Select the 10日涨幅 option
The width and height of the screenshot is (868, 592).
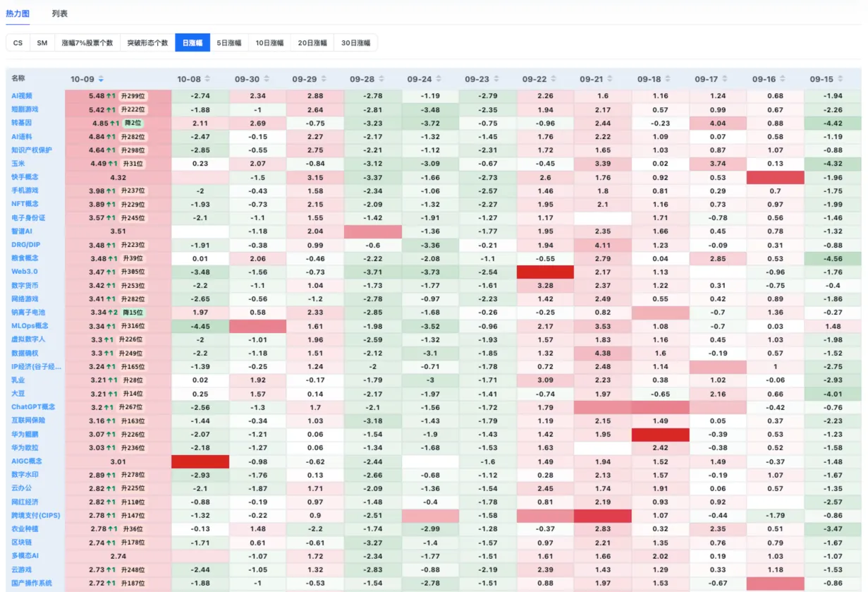[269, 43]
